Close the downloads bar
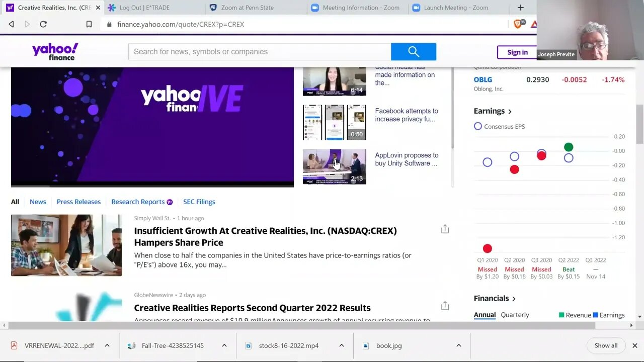 point(634,345)
